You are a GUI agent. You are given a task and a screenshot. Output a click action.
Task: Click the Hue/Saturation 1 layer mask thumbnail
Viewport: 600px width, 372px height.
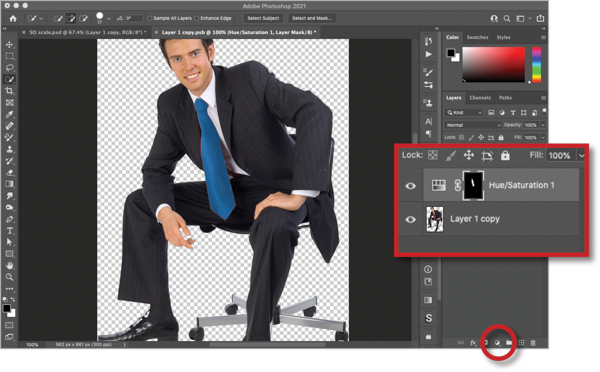tap(473, 186)
